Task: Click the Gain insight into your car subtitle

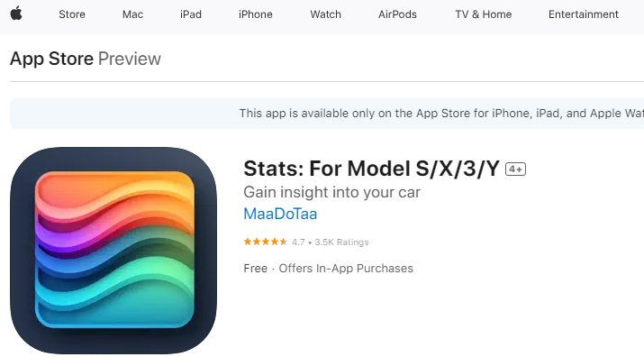Action: [331, 193]
